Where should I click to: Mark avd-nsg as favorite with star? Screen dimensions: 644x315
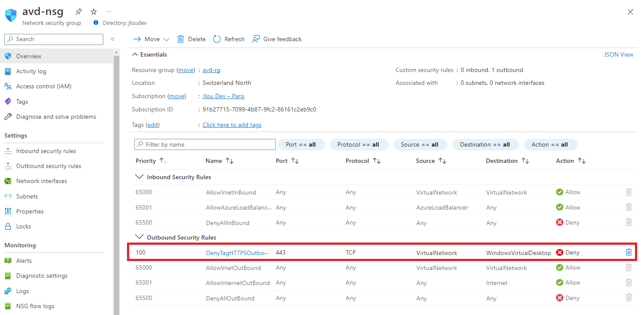point(94,12)
